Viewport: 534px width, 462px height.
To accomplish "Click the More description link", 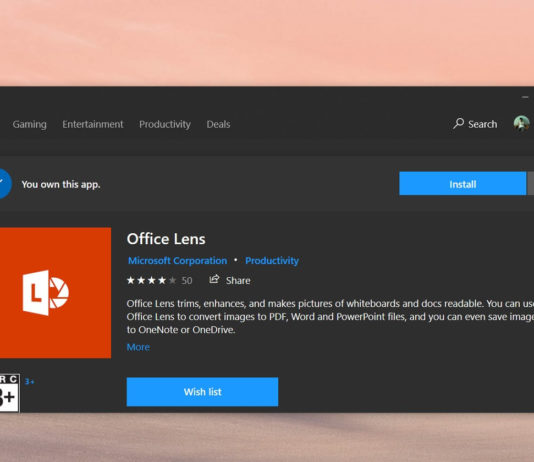I will [x=138, y=347].
